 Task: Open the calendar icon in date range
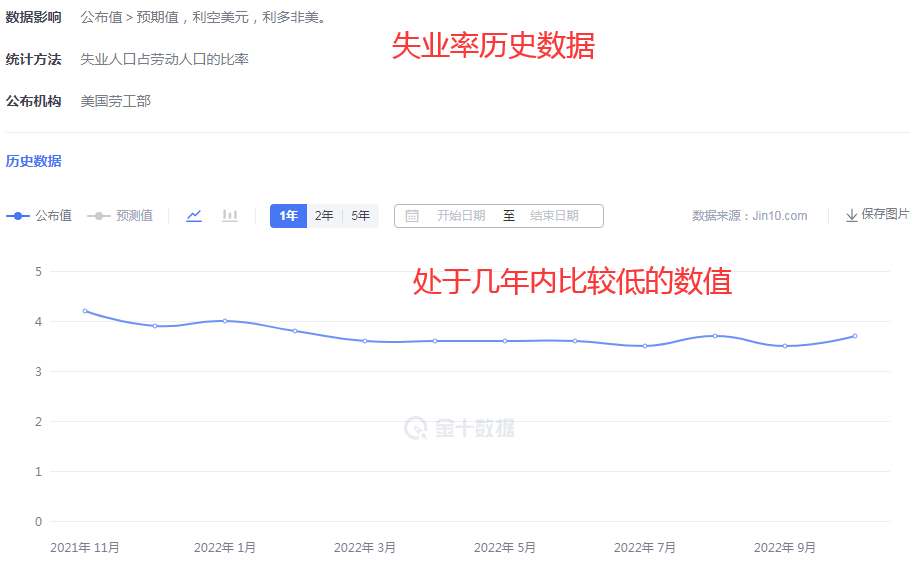[412, 216]
